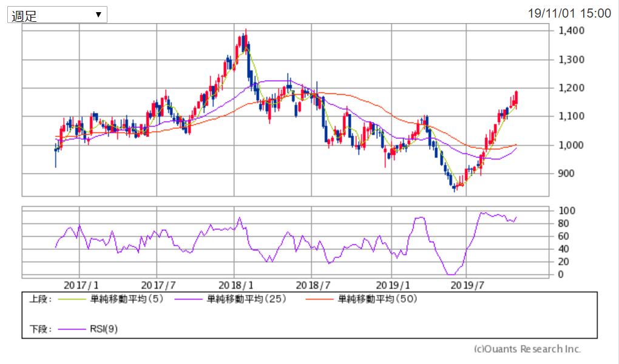Click the lowest candlestick trough near 850
Viewport: 619px width, 364px height.
pos(454,188)
